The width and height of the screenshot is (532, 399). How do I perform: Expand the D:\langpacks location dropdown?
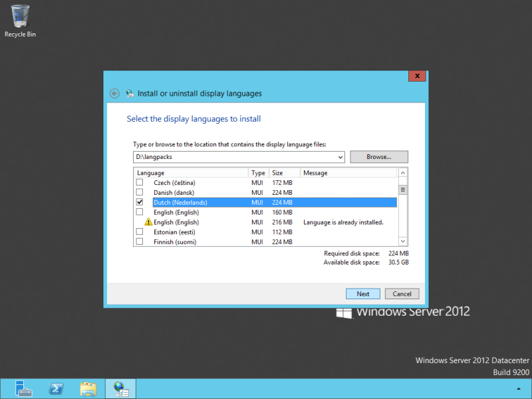[x=340, y=157]
